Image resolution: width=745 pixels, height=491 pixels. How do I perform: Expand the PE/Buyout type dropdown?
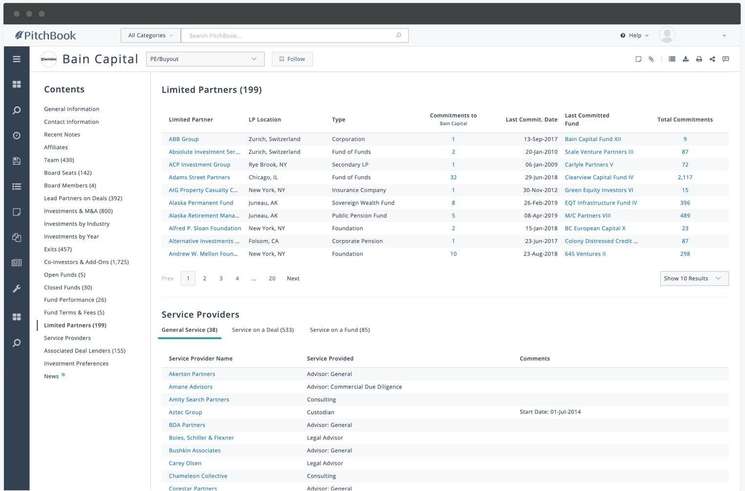click(x=204, y=59)
